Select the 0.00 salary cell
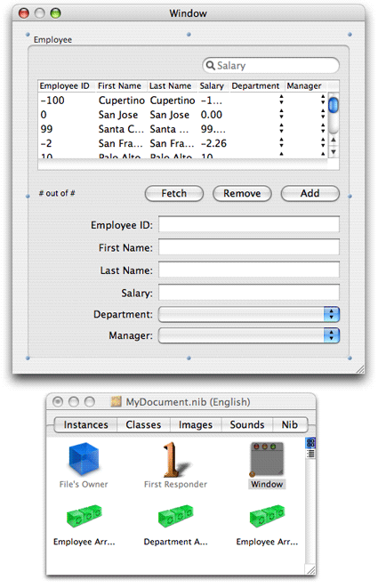378x588 pixels. tap(212, 115)
